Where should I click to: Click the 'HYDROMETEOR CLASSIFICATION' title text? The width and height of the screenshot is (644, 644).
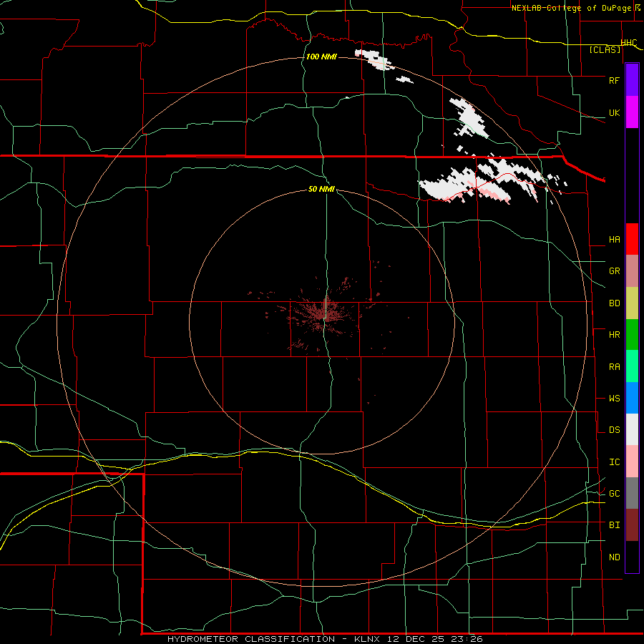tap(251, 639)
